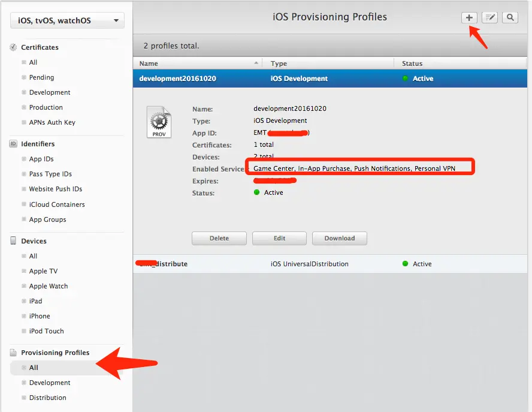Click the Identifiers ID icon
The image size is (532, 412).
pyautogui.click(x=13, y=144)
